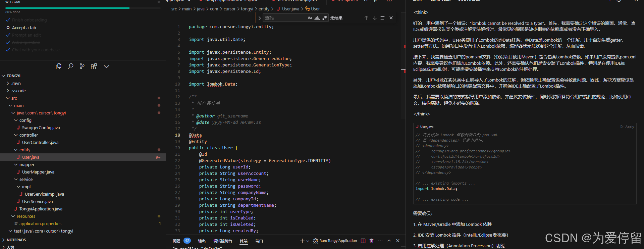
Task: Click the onboarding progress bar at 80% done
Action: [83, 8]
